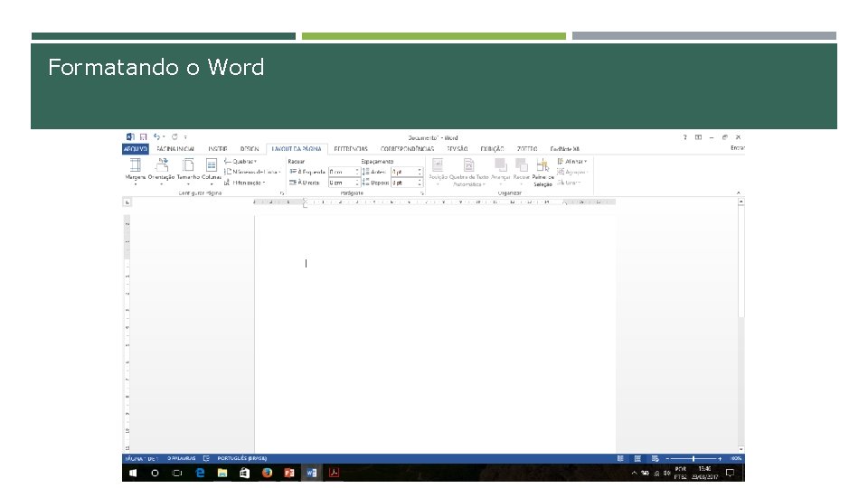The image size is (868, 488).
Task: Switch to the ZOTERO tab
Action: pos(527,149)
